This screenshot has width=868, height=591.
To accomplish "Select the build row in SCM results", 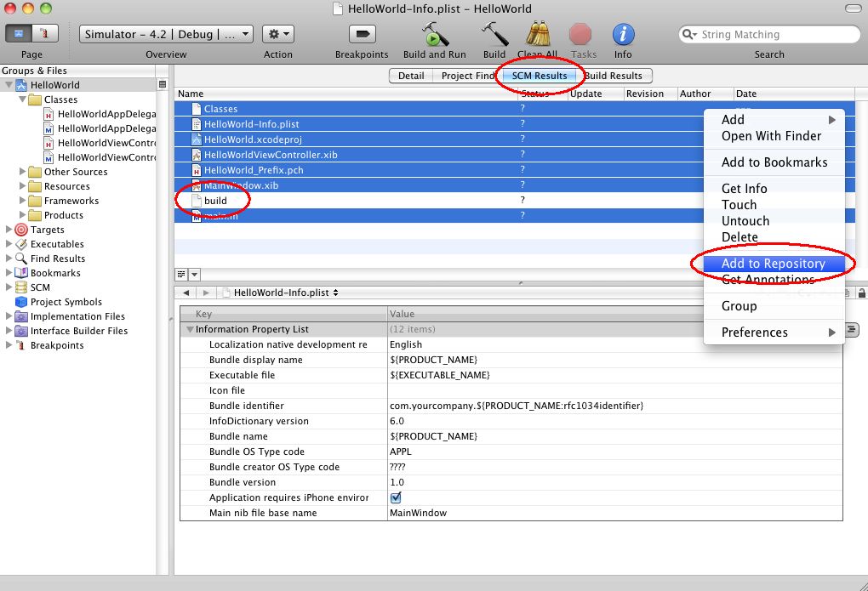I will tap(515, 201).
